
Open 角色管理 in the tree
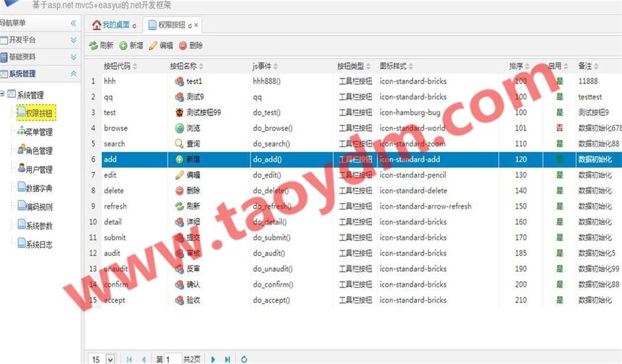pyautogui.click(x=35, y=150)
